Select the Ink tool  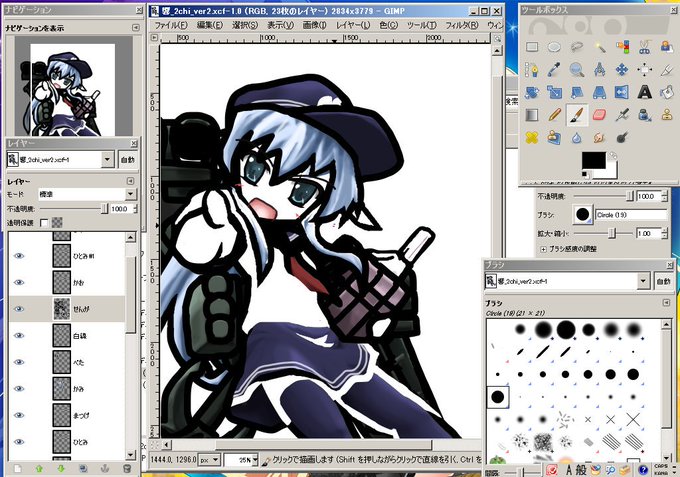point(645,115)
